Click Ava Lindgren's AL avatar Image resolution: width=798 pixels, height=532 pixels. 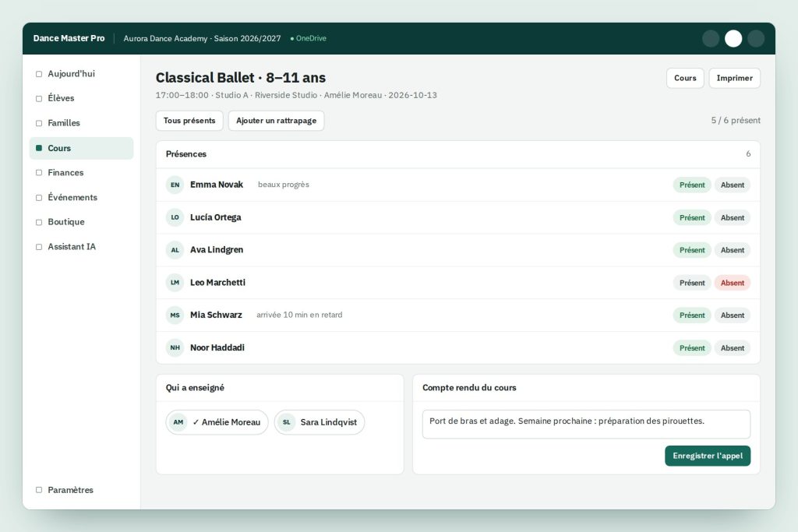click(175, 250)
